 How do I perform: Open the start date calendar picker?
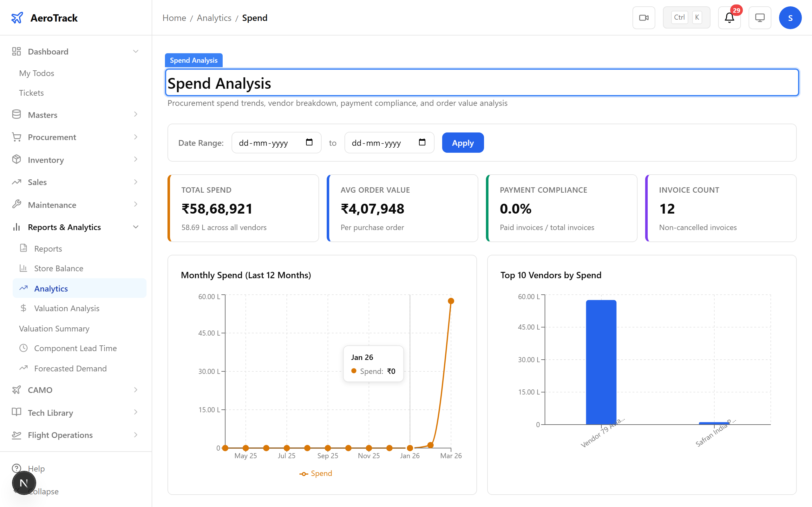pyautogui.click(x=309, y=142)
